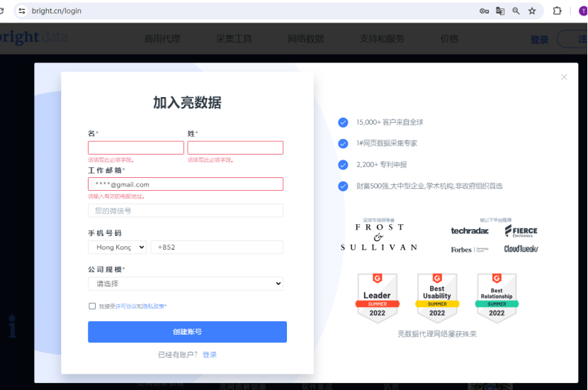Open the saved passwords key icon
Screen dimensions: 588x390
[x=484, y=11]
